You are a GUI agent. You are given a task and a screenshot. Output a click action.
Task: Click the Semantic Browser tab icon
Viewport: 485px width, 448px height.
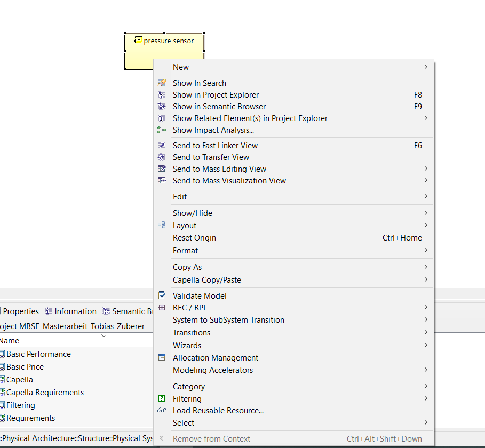pyautogui.click(x=106, y=311)
